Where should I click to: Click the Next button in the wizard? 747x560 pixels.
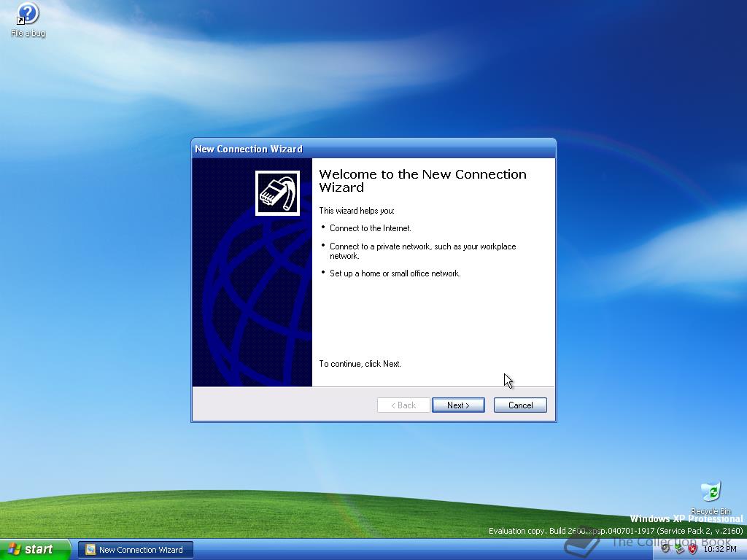pyautogui.click(x=458, y=405)
